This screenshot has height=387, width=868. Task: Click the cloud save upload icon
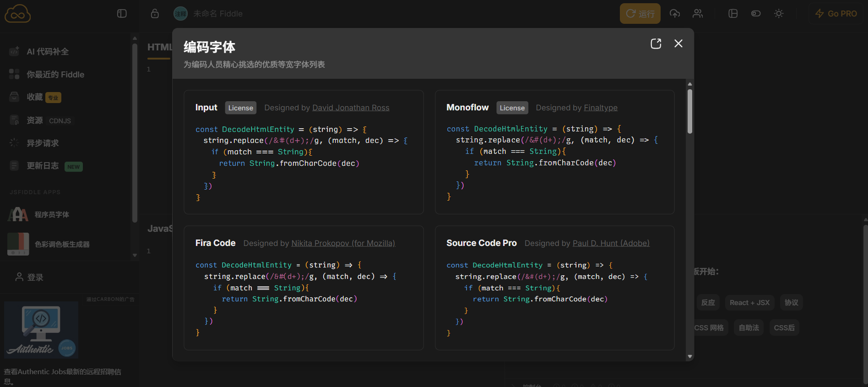coord(675,14)
